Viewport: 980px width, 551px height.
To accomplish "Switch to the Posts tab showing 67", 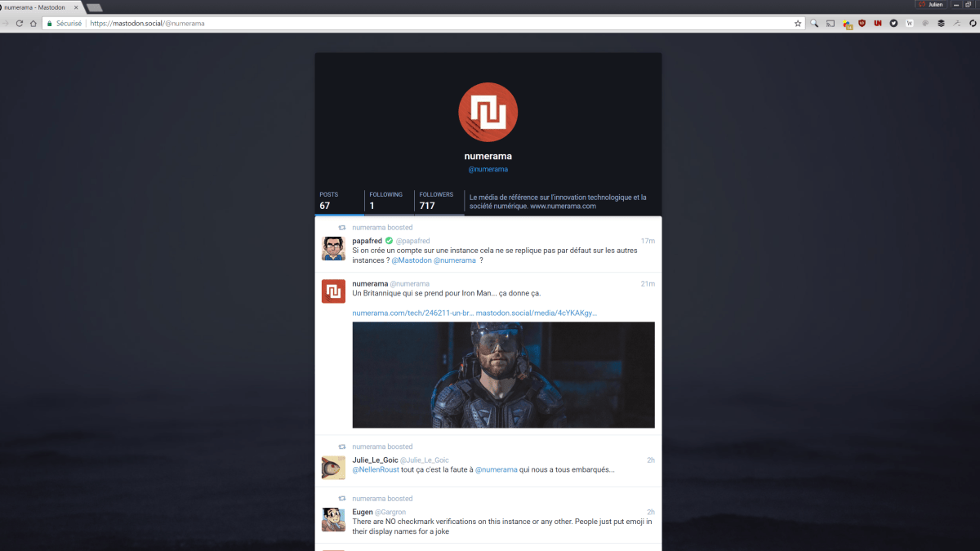I will pyautogui.click(x=340, y=201).
